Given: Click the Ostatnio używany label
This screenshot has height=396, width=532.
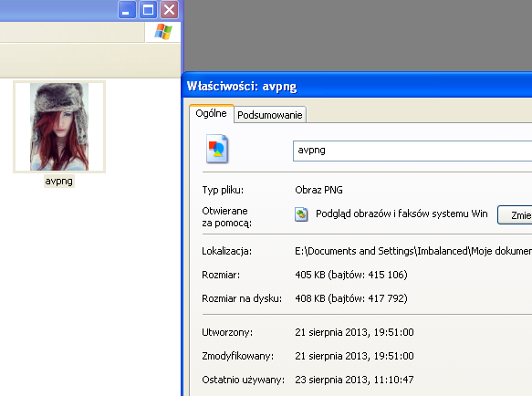Looking at the screenshot, I should click(244, 380).
